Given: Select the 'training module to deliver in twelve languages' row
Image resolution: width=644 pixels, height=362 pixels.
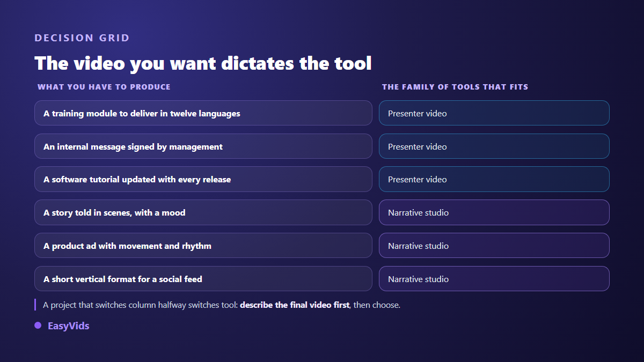Looking at the screenshot, I should pyautogui.click(x=203, y=113).
